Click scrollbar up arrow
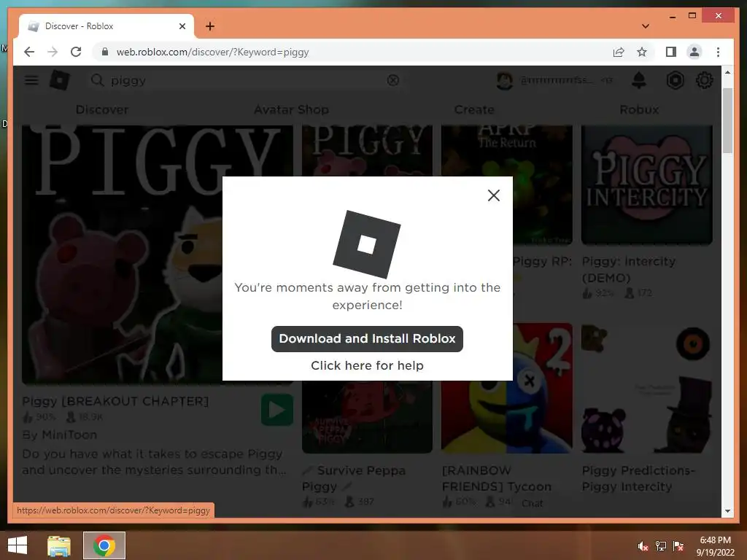This screenshot has height=560, width=747. click(x=727, y=72)
